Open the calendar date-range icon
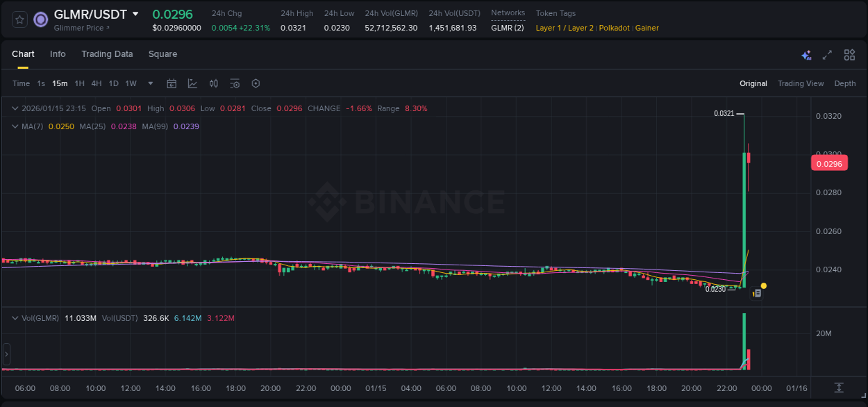The image size is (868, 407). coord(172,83)
